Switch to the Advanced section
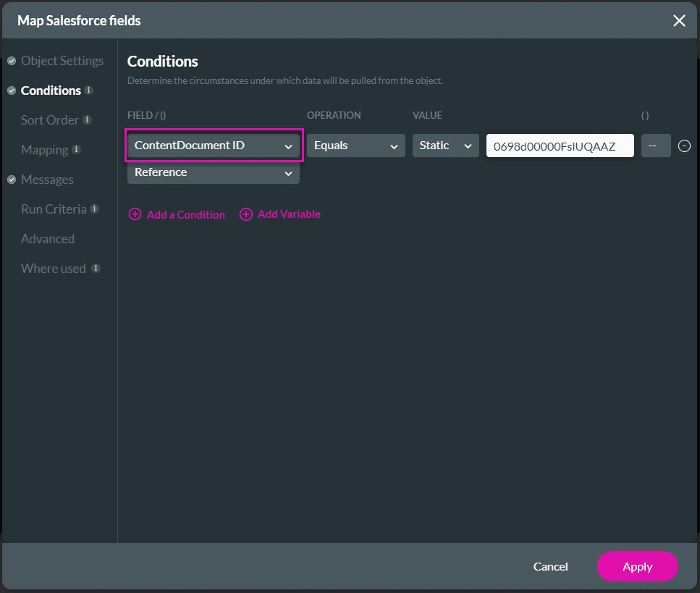Viewport: 700px width, 593px height. [47, 238]
